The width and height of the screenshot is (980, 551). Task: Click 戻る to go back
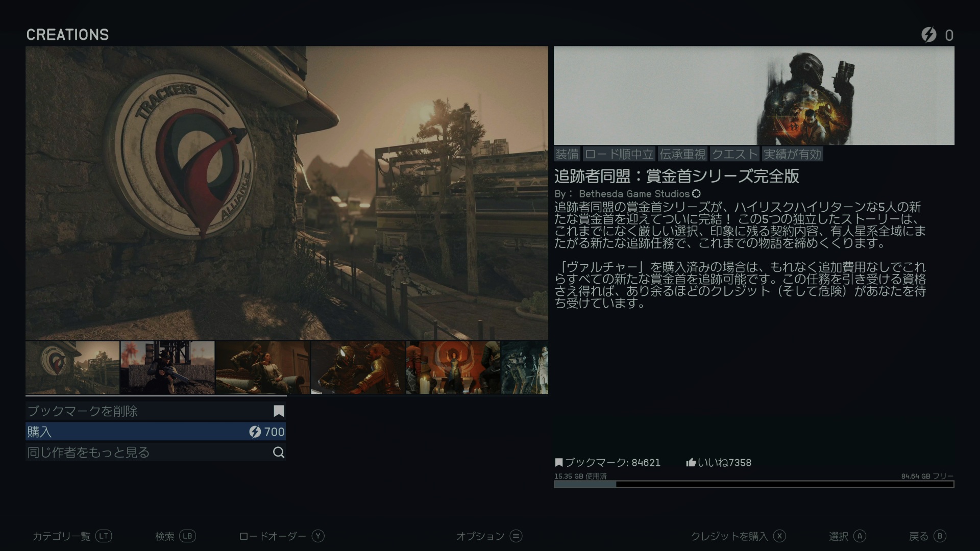[x=918, y=536]
